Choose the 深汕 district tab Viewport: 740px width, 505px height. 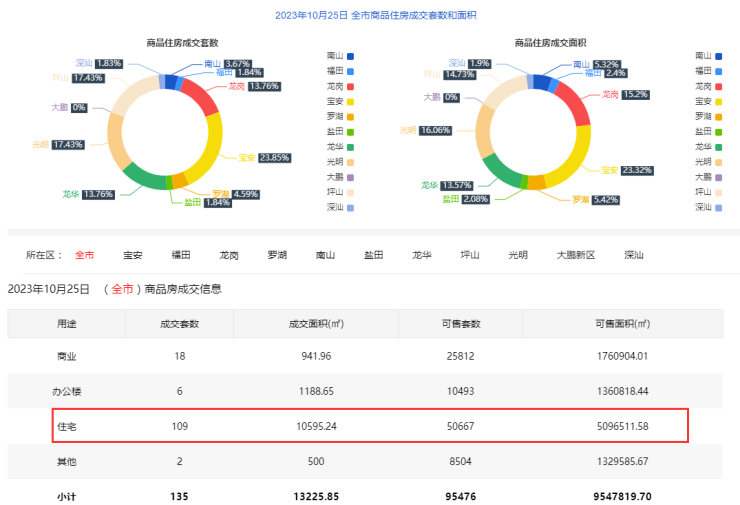(x=634, y=255)
